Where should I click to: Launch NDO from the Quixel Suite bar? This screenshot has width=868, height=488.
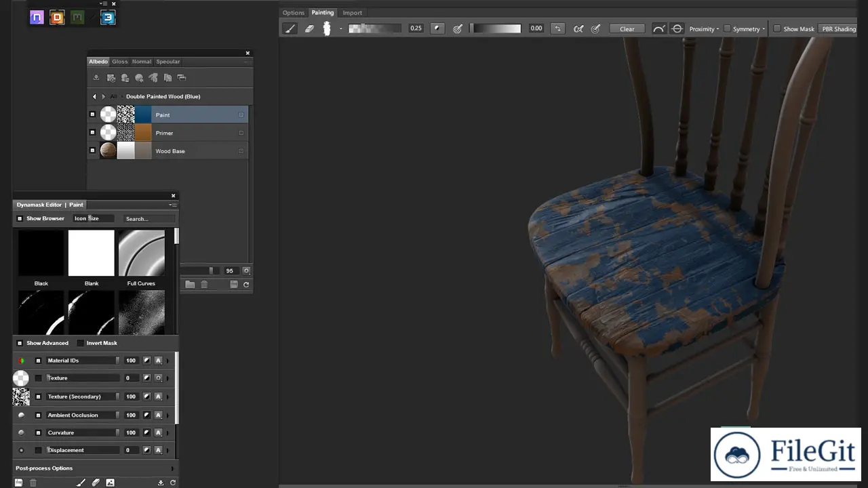(37, 18)
